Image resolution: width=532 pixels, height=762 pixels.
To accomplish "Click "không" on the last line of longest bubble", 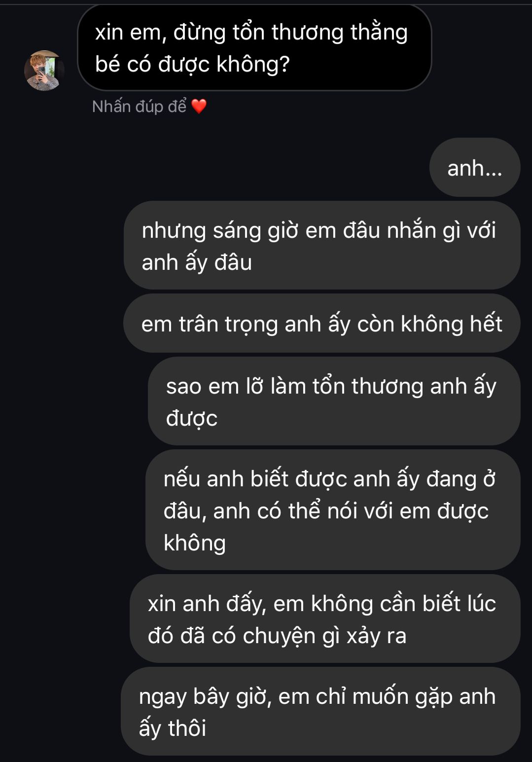I will click(195, 543).
